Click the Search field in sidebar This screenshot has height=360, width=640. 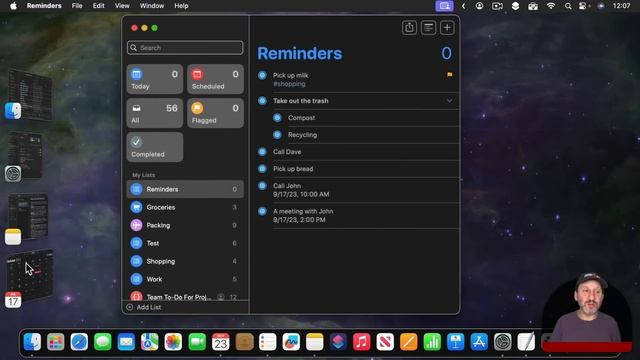(x=185, y=48)
